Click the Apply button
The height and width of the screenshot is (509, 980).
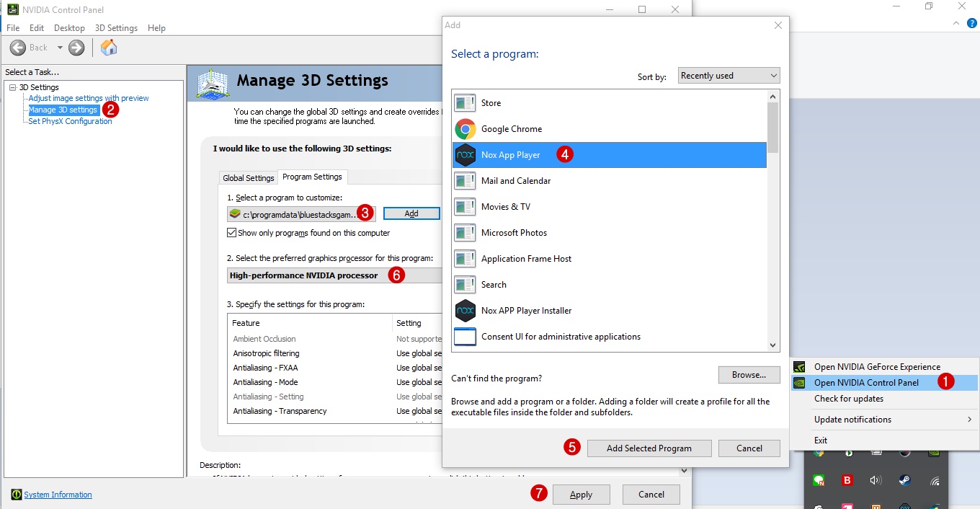point(581,495)
